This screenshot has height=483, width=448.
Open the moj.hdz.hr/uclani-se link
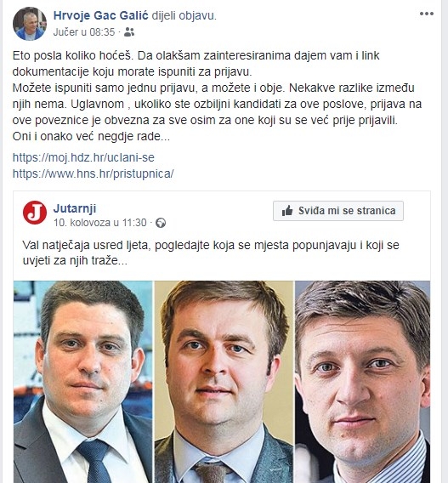point(83,157)
